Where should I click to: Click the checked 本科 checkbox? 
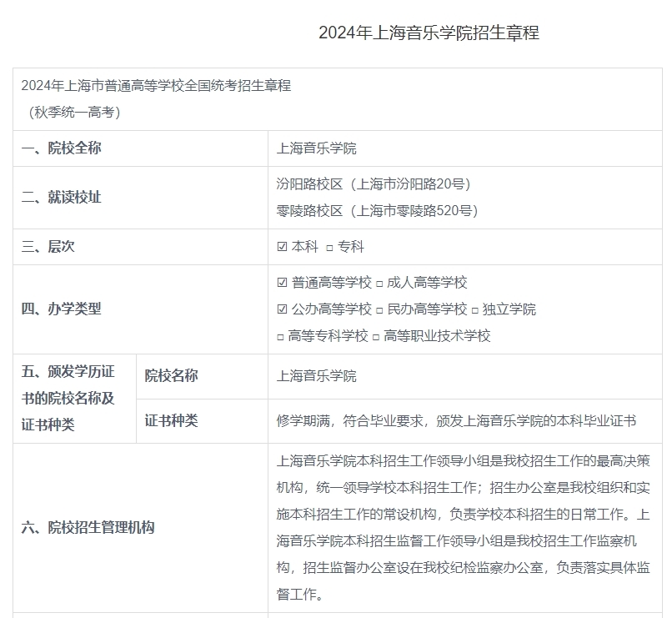coord(282,248)
